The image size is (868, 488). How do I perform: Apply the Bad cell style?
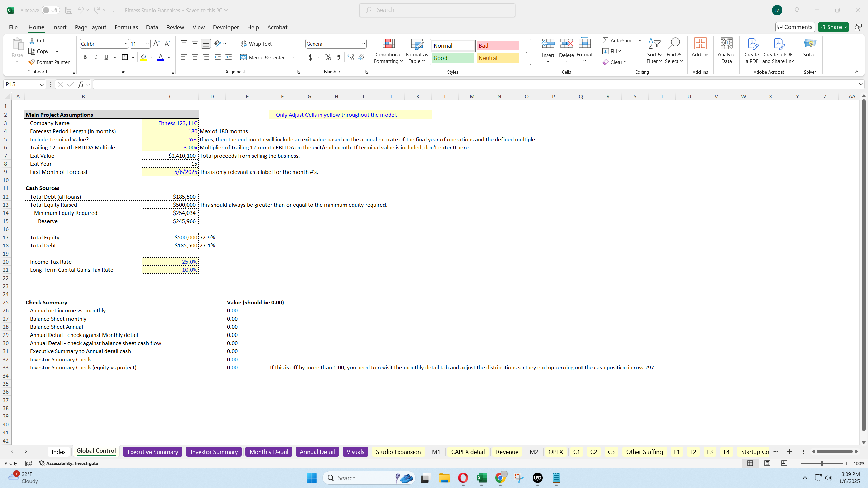[x=498, y=46]
